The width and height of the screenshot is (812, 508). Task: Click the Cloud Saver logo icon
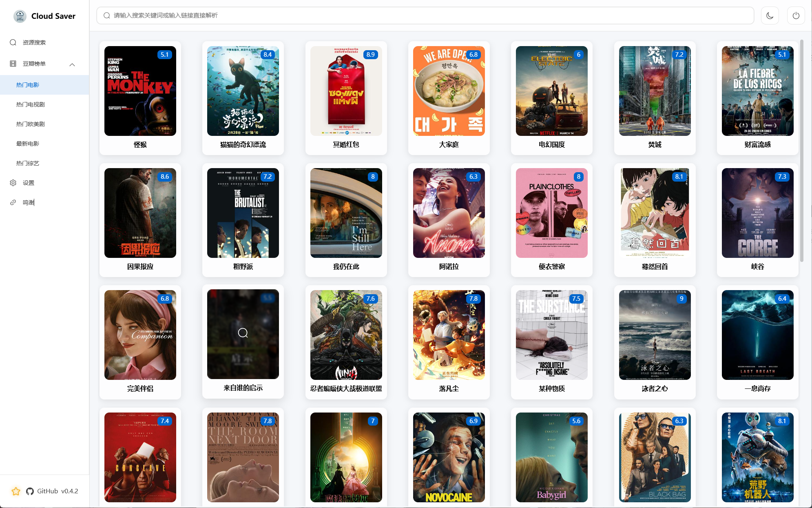tap(20, 16)
